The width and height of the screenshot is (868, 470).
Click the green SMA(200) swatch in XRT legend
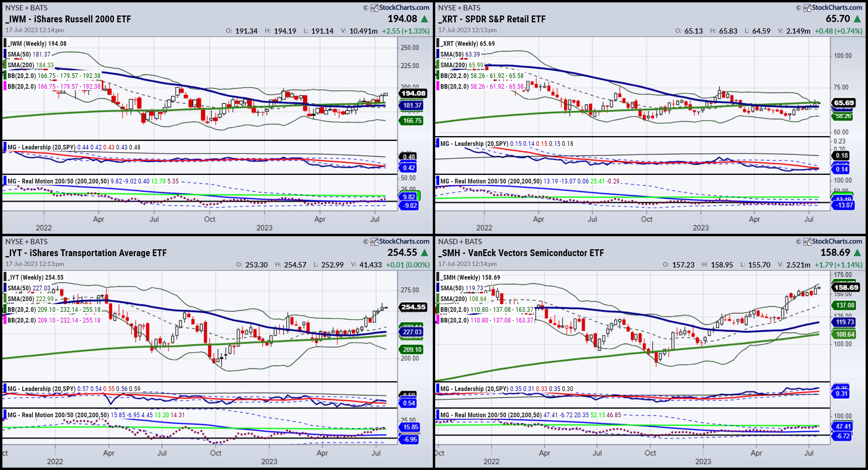[438, 65]
